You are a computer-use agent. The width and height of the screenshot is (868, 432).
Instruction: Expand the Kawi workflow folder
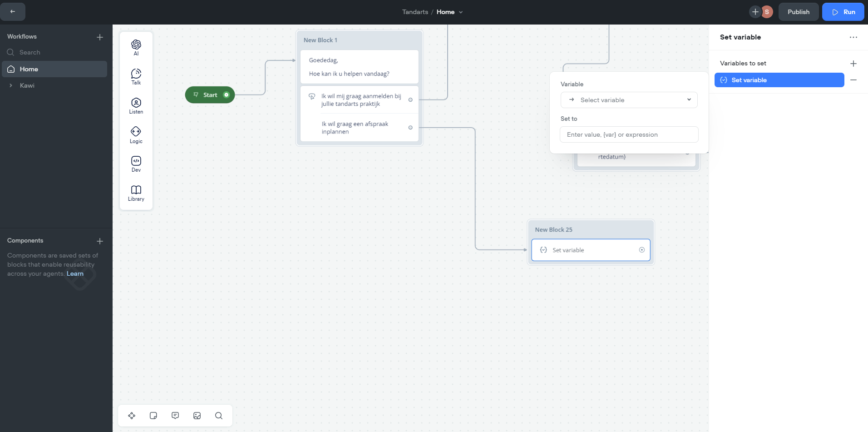tap(11, 85)
